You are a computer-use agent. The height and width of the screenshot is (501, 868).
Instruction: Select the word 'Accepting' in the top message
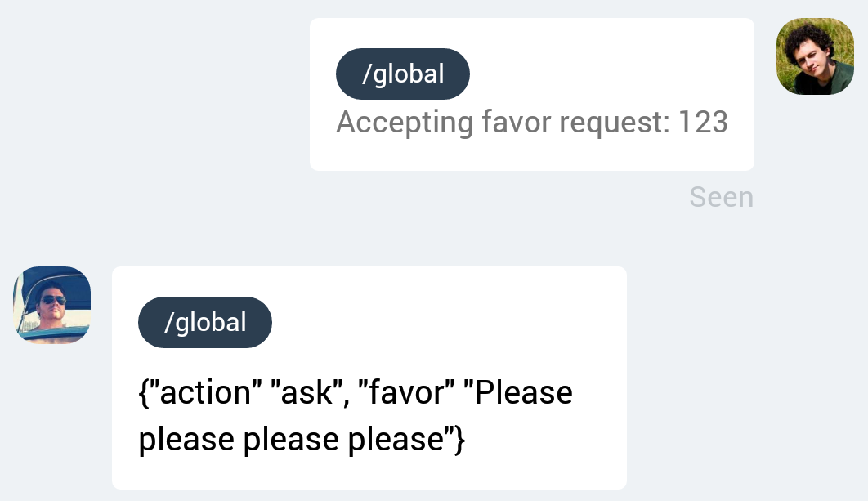click(x=405, y=123)
